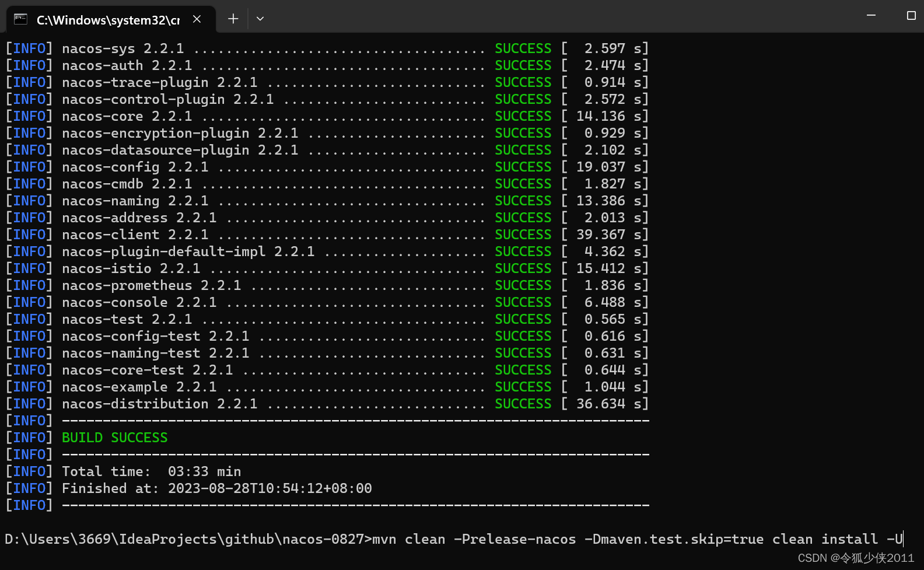Click the mvn clean command text
Image resolution: width=924 pixels, height=570 pixels.
[408, 539]
